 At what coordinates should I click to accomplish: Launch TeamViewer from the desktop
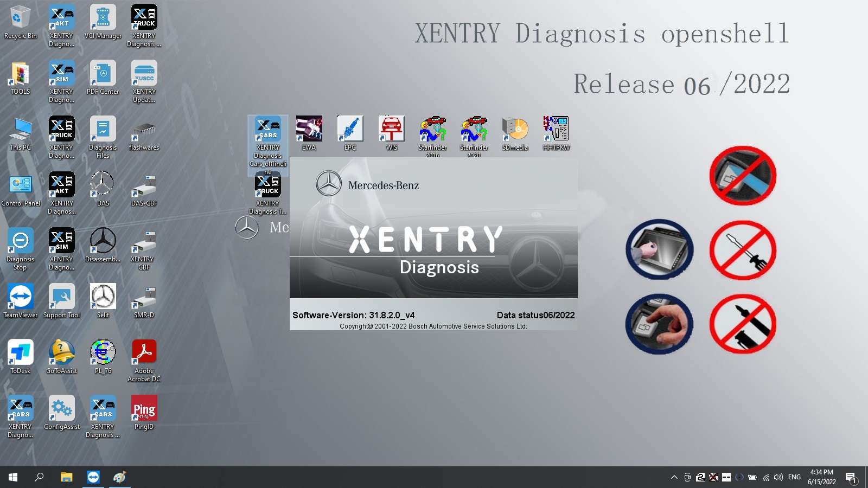click(x=20, y=301)
